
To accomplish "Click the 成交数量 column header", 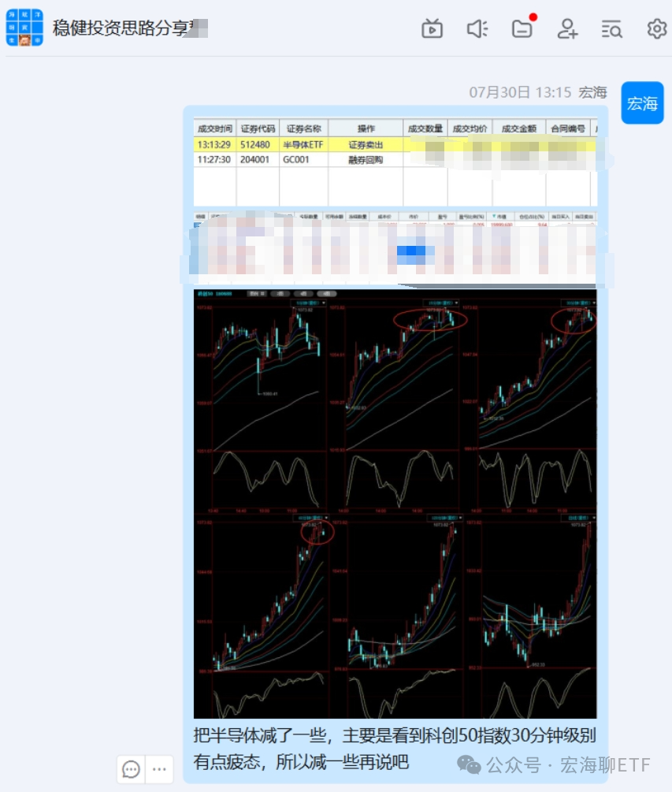I will (x=425, y=128).
